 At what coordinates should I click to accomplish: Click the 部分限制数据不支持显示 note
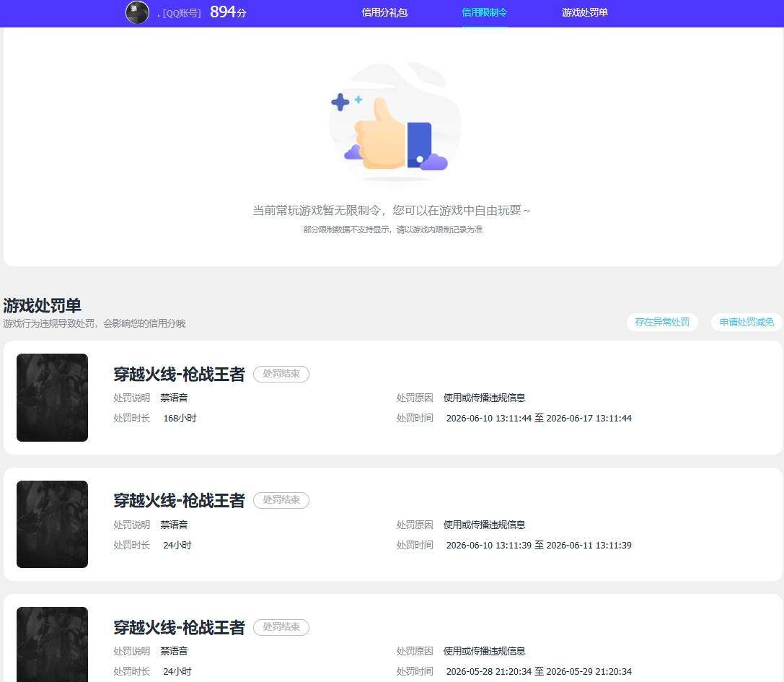[393, 229]
